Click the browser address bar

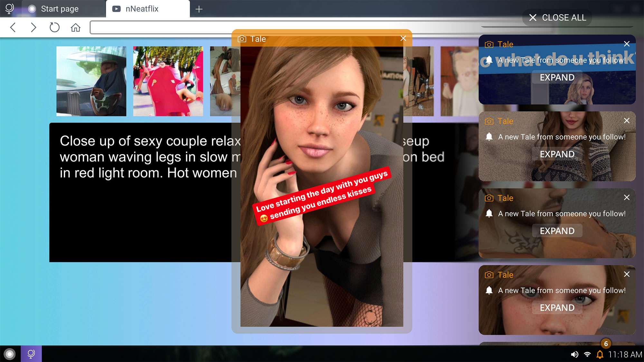coord(161,28)
